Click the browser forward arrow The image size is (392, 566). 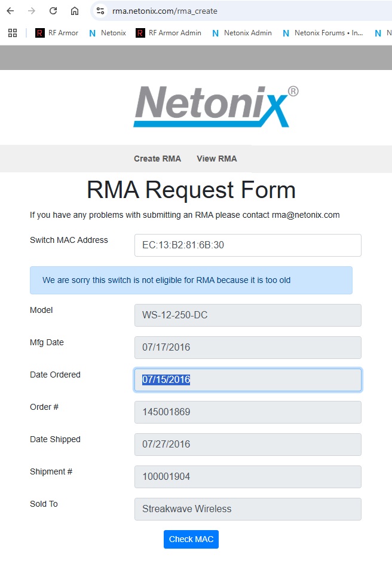[x=32, y=11]
